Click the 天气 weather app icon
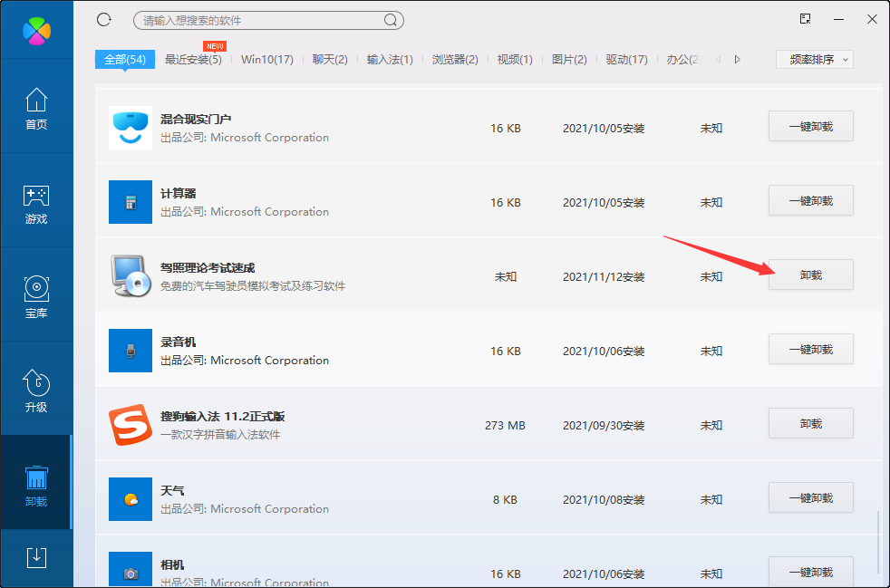The width and height of the screenshot is (890, 588). [x=131, y=499]
